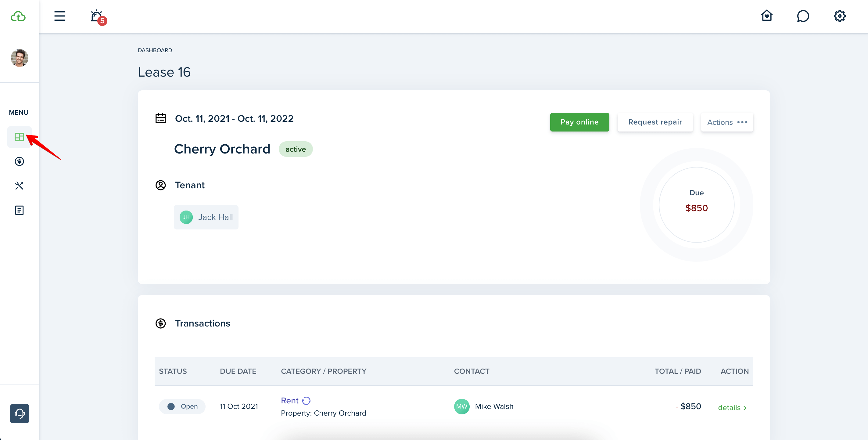The width and height of the screenshot is (868, 440).
Task: Click the - $850 total amount
Action: point(688,406)
